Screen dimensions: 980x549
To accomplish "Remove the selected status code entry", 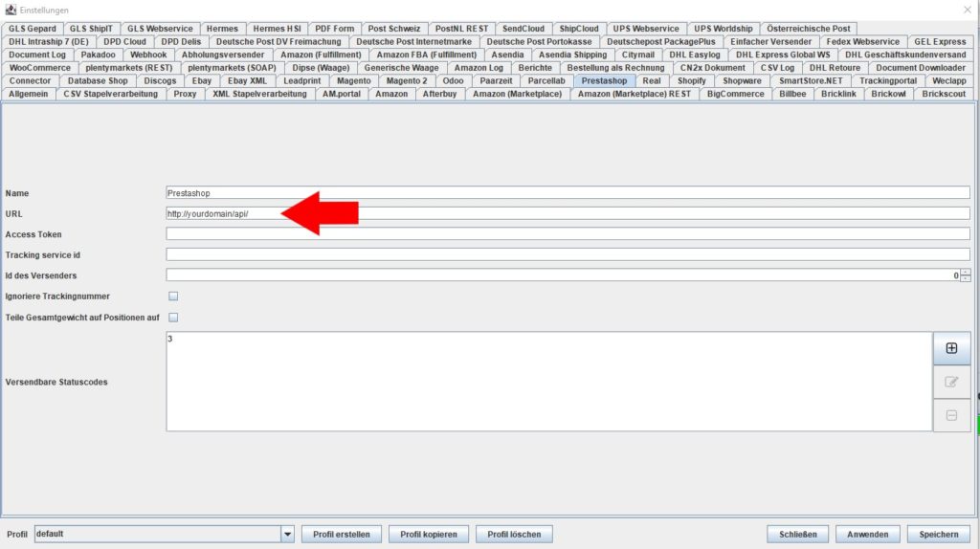I will [951, 415].
